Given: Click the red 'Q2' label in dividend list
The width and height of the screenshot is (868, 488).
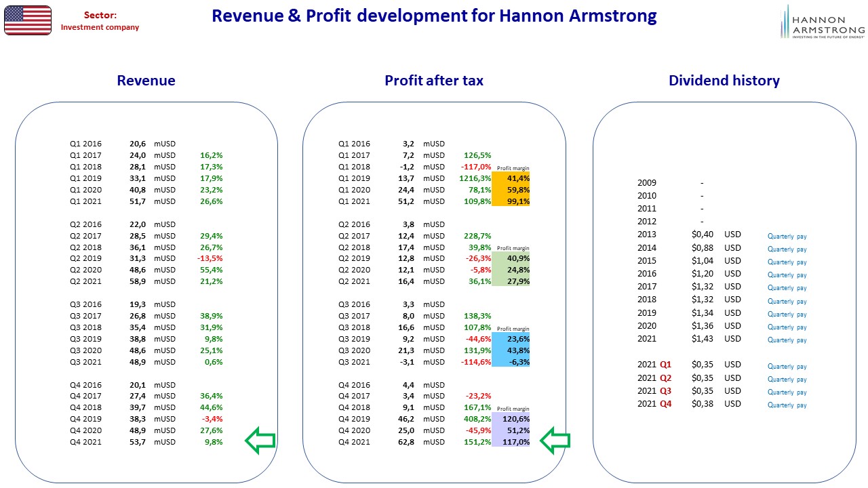Looking at the screenshot, I should coord(665,378).
